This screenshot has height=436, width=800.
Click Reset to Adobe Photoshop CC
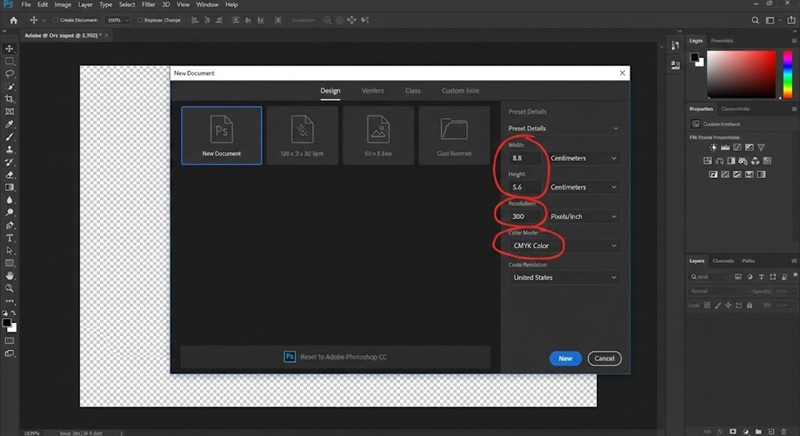pos(335,357)
